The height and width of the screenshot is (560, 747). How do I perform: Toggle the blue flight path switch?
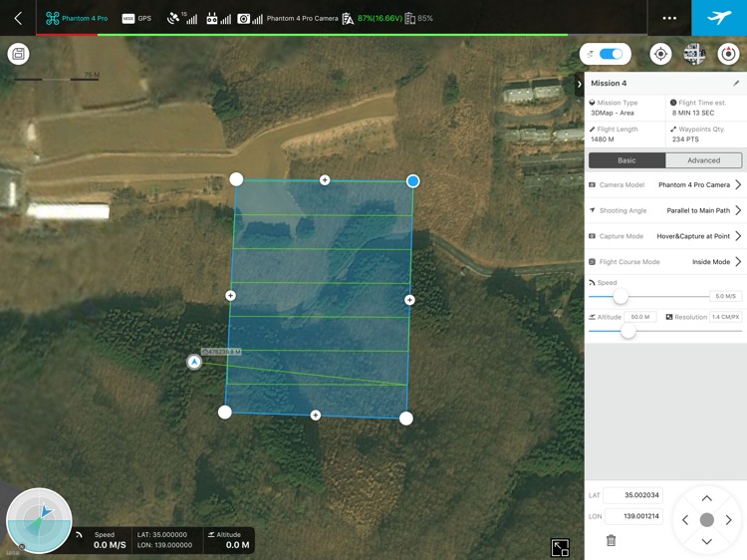(x=605, y=54)
